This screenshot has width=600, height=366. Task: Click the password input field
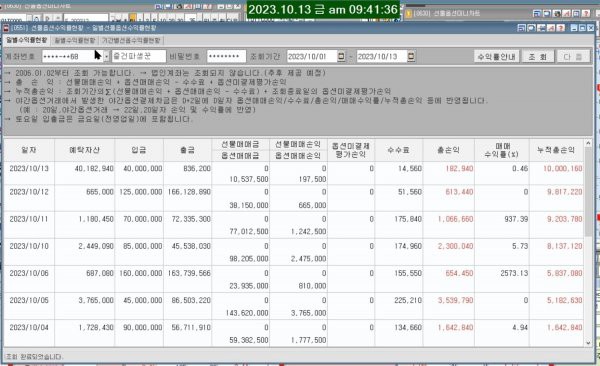pyautogui.click(x=226, y=56)
